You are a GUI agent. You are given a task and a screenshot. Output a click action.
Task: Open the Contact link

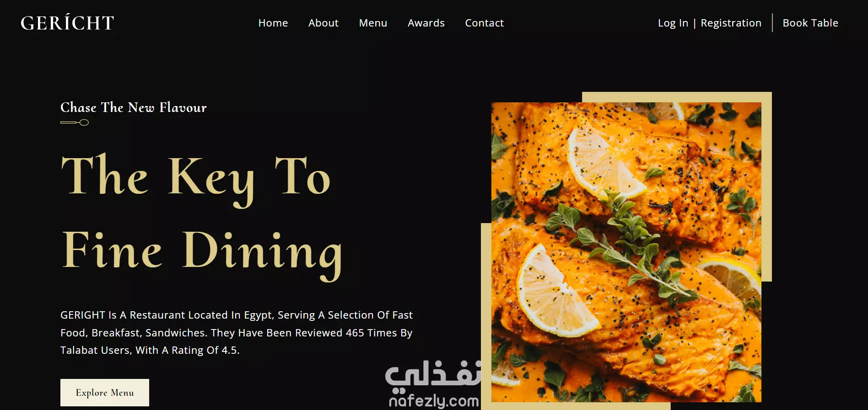coord(484,23)
